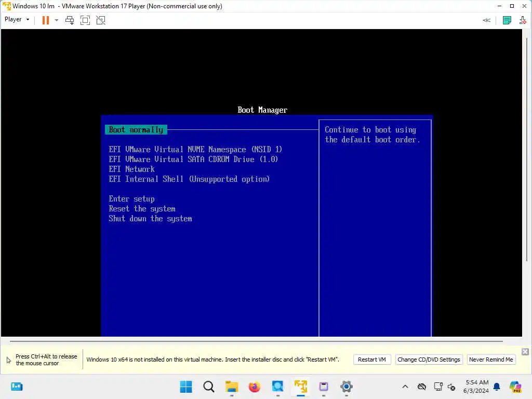
Task: Read the Boot Manager title text
Action: pos(262,110)
